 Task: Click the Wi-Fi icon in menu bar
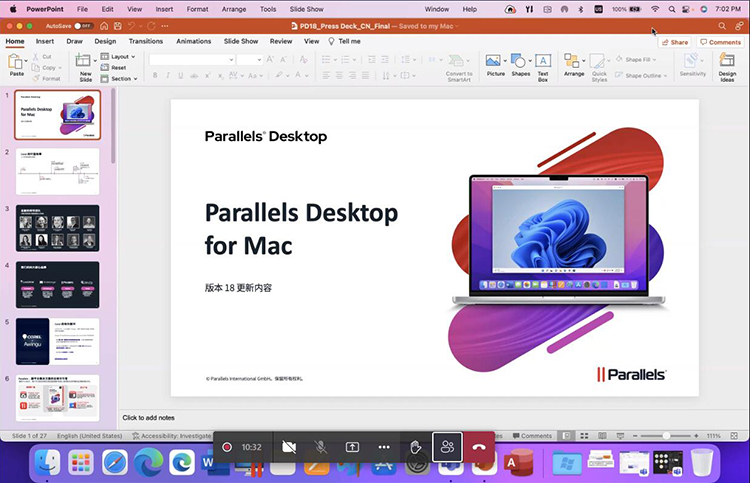click(x=655, y=9)
